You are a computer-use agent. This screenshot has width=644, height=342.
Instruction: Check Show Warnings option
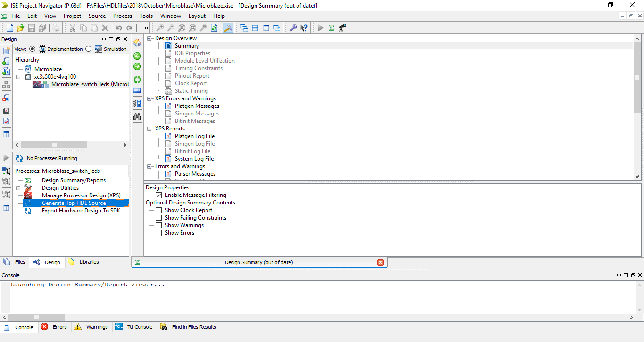pos(159,225)
